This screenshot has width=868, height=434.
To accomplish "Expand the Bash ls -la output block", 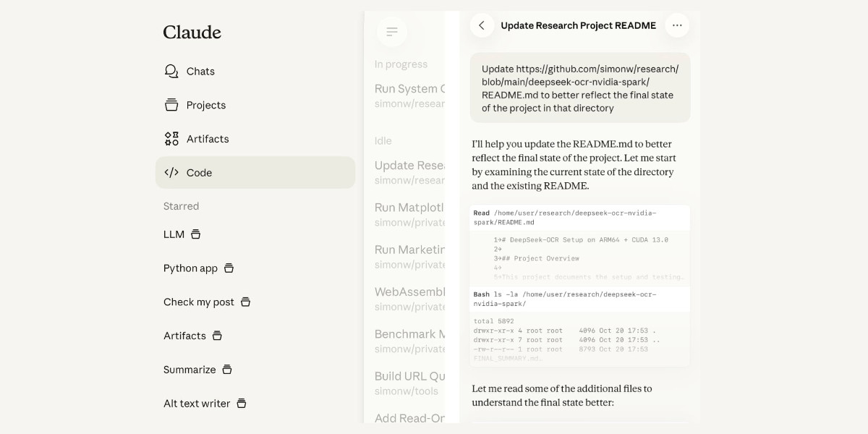I will [x=579, y=325].
